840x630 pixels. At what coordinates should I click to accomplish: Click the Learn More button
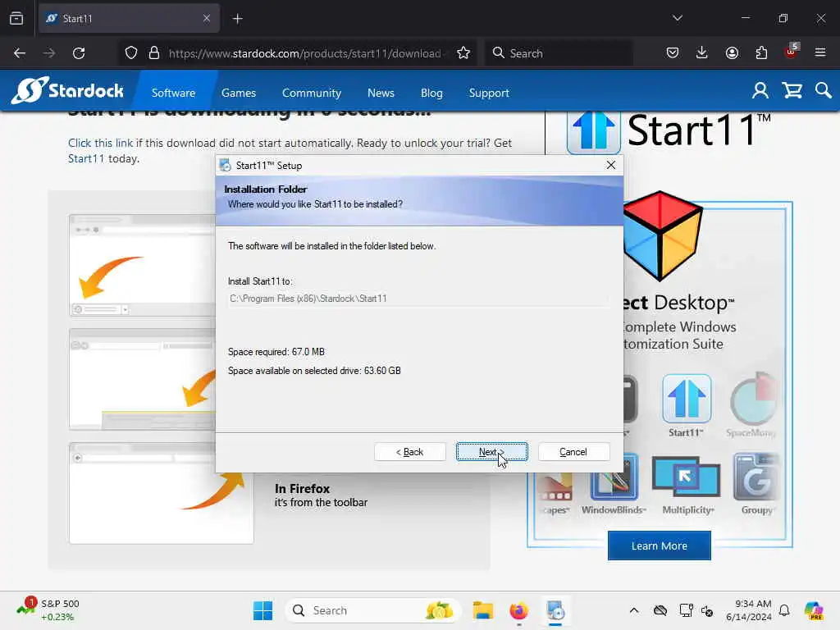pyautogui.click(x=659, y=546)
